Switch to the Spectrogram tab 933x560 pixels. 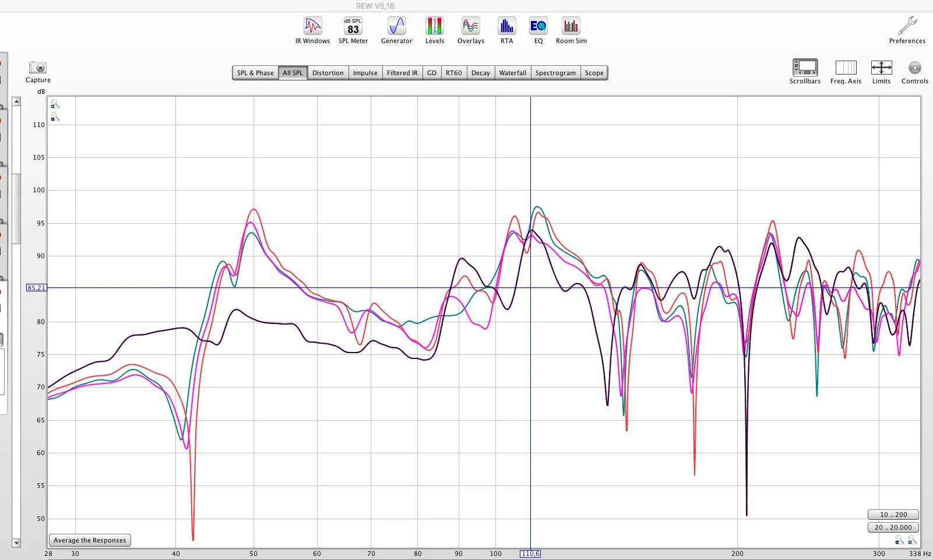[x=555, y=73]
